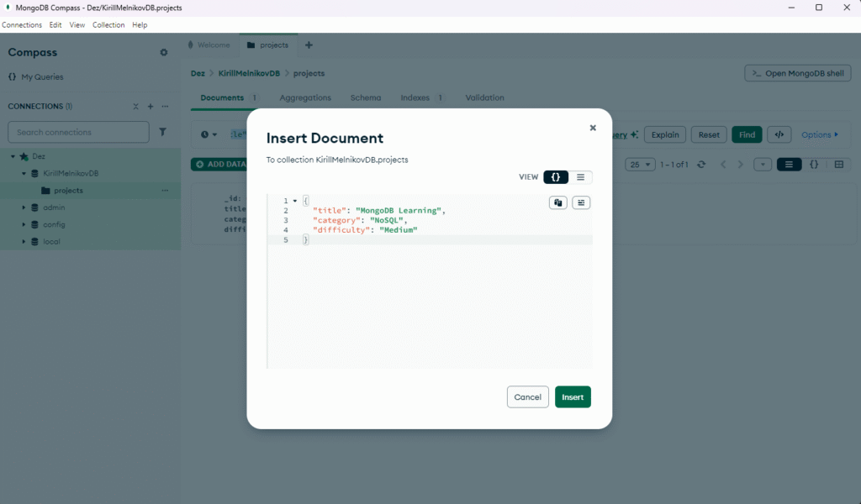861x504 pixels.
Task: Switch documents to JSON view
Action: (814, 165)
